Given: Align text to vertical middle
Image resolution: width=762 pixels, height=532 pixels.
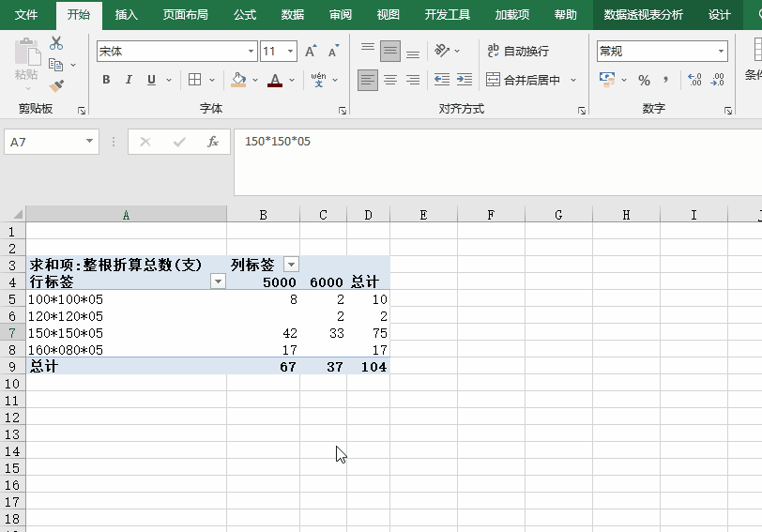Looking at the screenshot, I should pos(390,51).
